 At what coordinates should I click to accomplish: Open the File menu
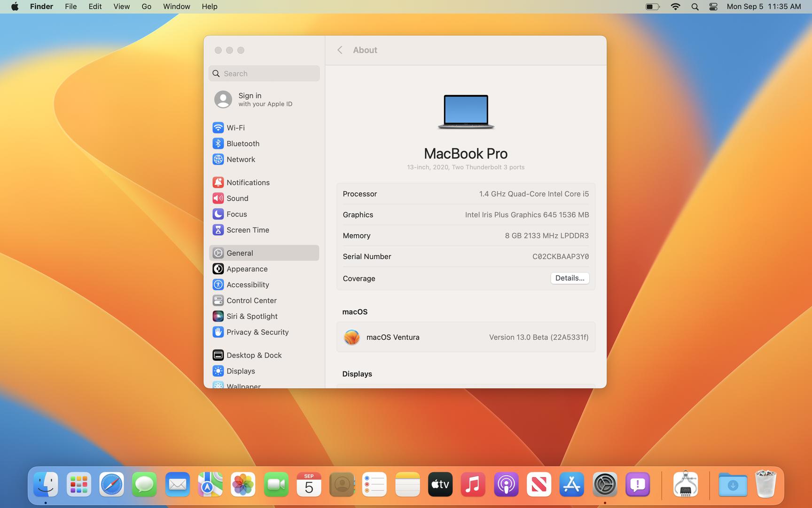pos(71,7)
